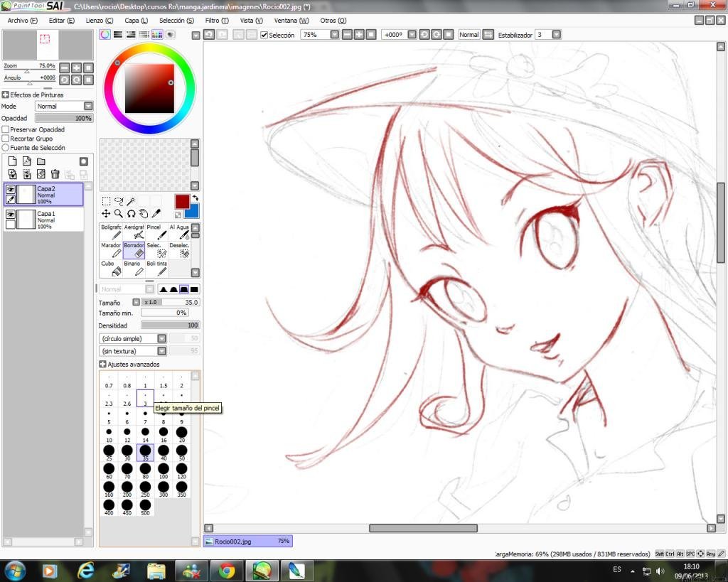This screenshot has height=582, width=728.
Task: Select the rectangular selection tool
Action: pyautogui.click(x=107, y=201)
